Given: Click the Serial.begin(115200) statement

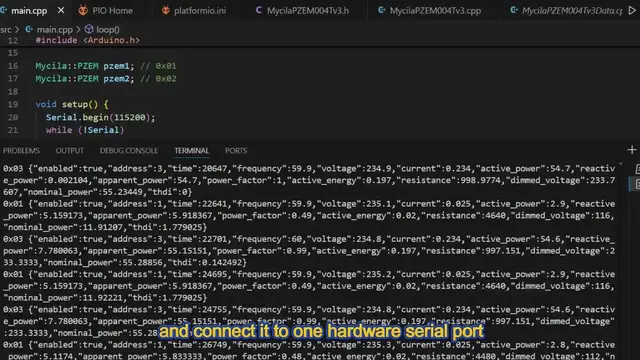Looking at the screenshot, I should (100, 118).
